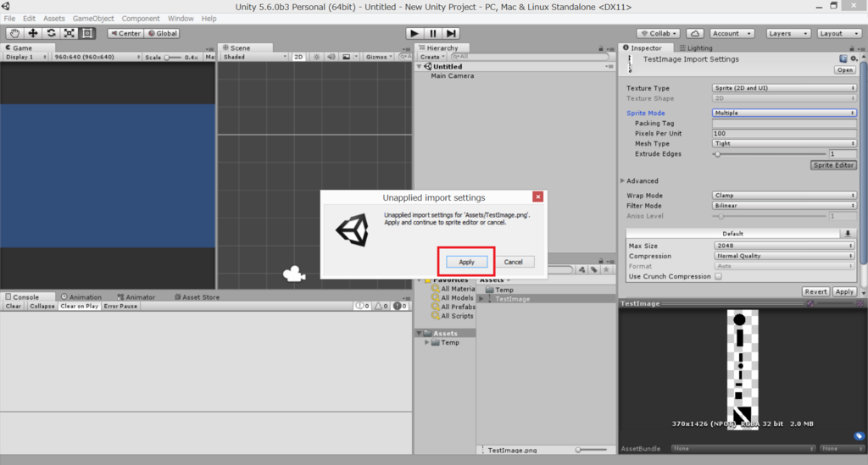This screenshot has height=465, width=868.
Task: Open Wrap Mode dropdown
Action: point(784,195)
